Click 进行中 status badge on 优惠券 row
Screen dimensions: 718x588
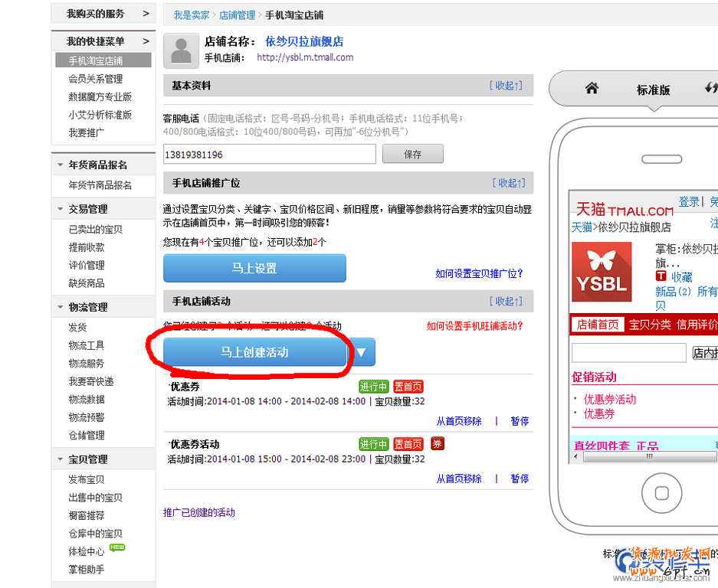point(374,387)
